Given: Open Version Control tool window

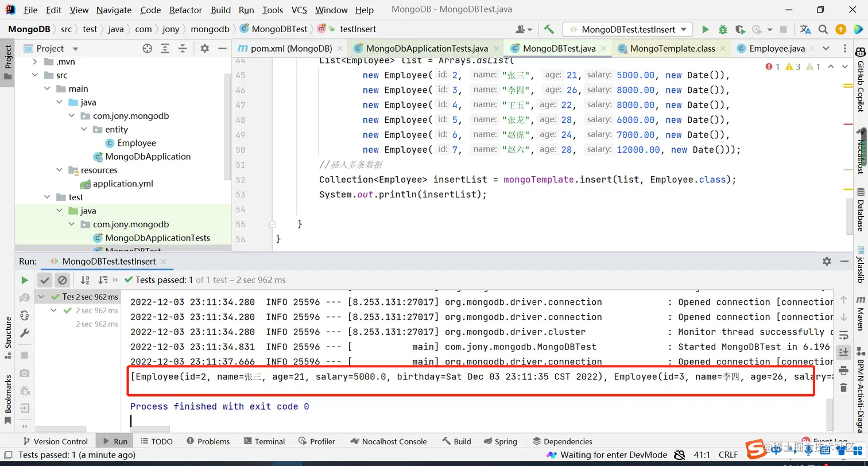Looking at the screenshot, I should (x=55, y=441).
